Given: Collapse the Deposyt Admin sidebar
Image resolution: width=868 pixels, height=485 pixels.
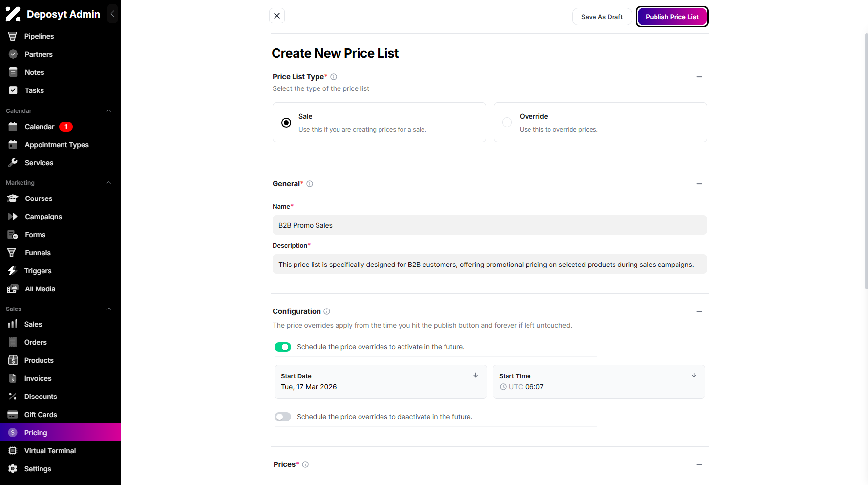Looking at the screenshot, I should 112,14.
